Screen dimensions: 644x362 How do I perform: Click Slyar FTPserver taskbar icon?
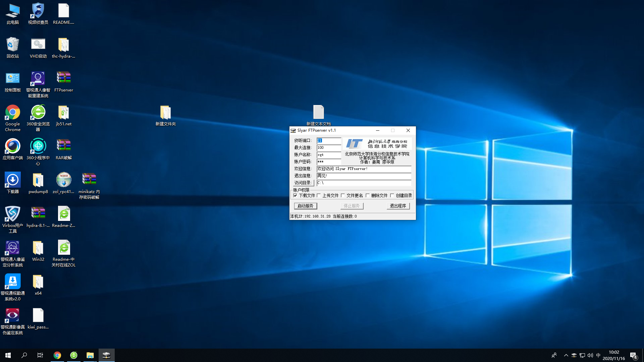tap(106, 355)
